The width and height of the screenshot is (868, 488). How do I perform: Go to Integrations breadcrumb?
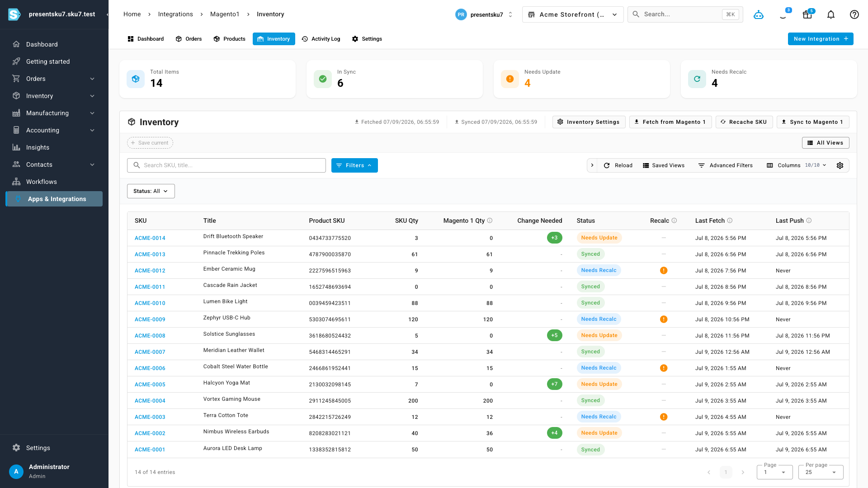[175, 14]
